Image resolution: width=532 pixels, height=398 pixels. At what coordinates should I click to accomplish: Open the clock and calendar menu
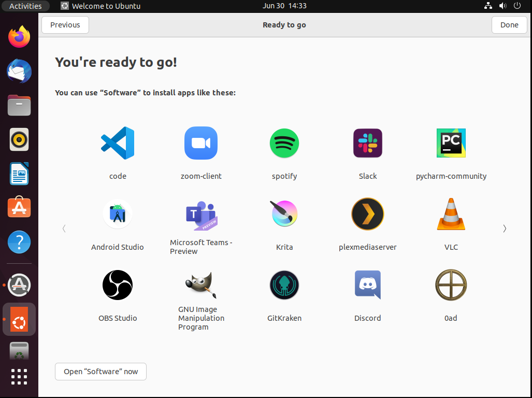[284, 6]
